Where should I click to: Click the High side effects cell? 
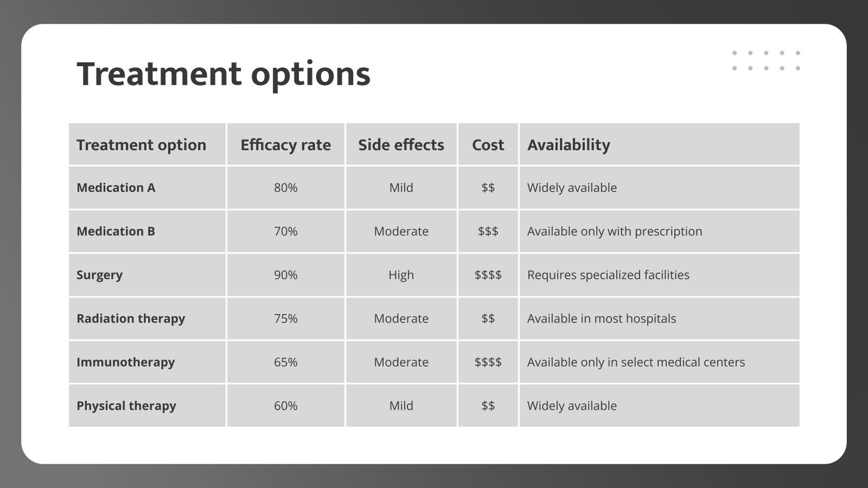401,275
